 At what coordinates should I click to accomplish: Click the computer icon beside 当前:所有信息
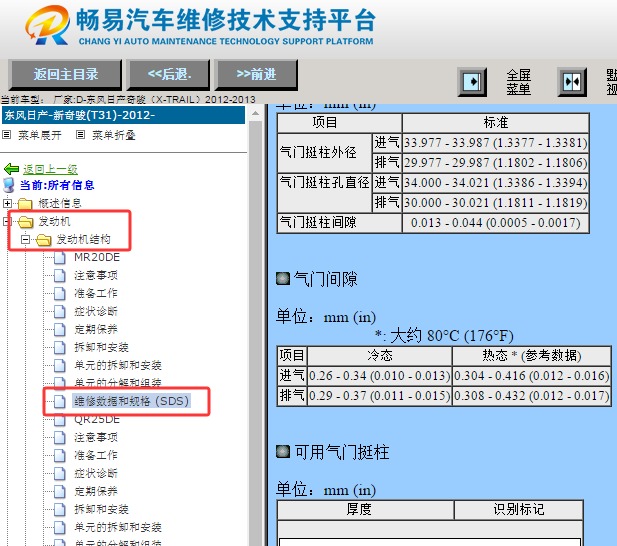[9, 185]
